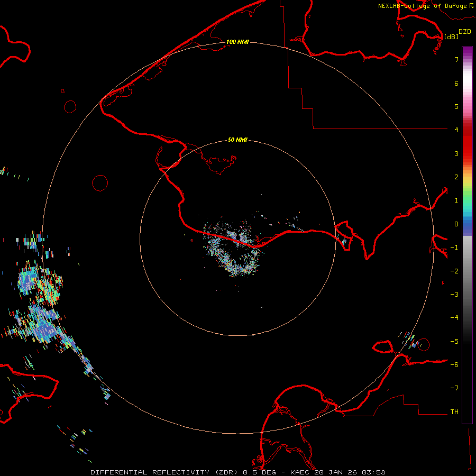Screen dimensions: 476x476
Task: Click the 6 dB value on color scale
Action: pos(456,83)
